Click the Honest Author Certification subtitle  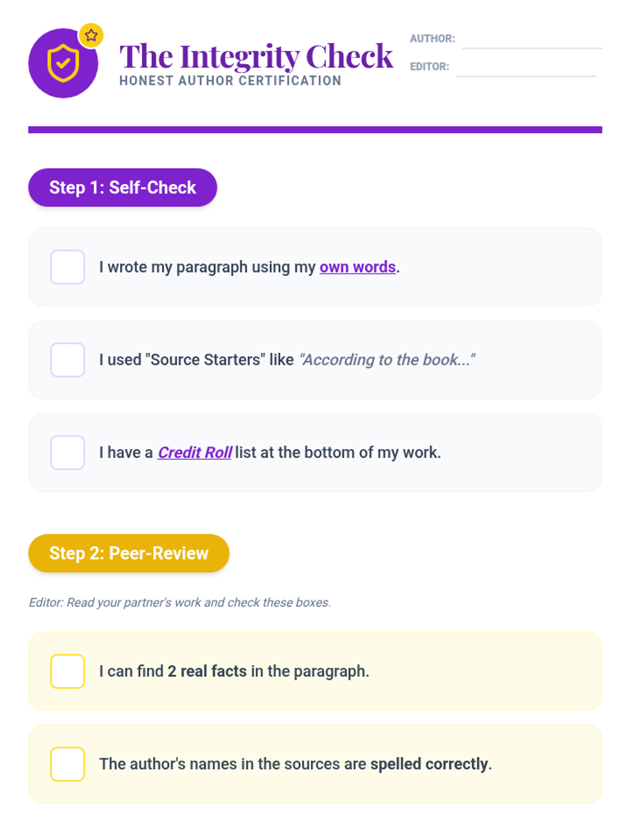point(230,81)
